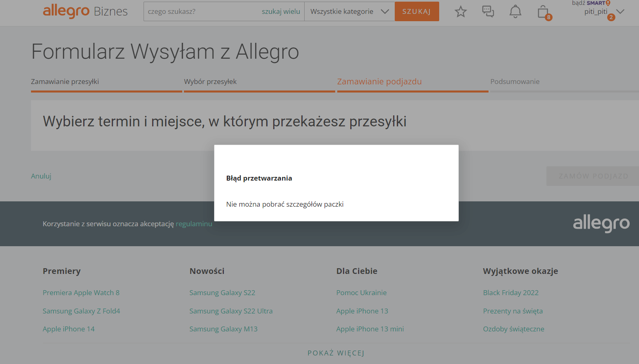
Task: Open the shopping cart icon showing 8 items
Action: [x=542, y=11]
